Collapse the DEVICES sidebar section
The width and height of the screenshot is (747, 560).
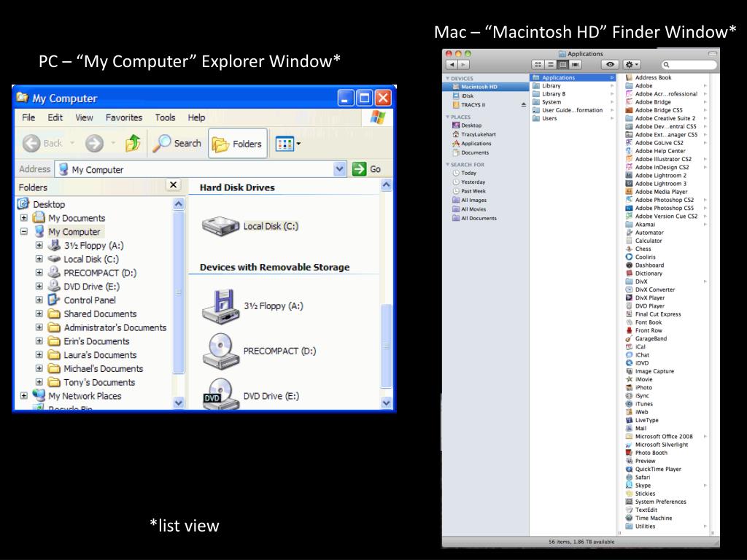point(448,78)
